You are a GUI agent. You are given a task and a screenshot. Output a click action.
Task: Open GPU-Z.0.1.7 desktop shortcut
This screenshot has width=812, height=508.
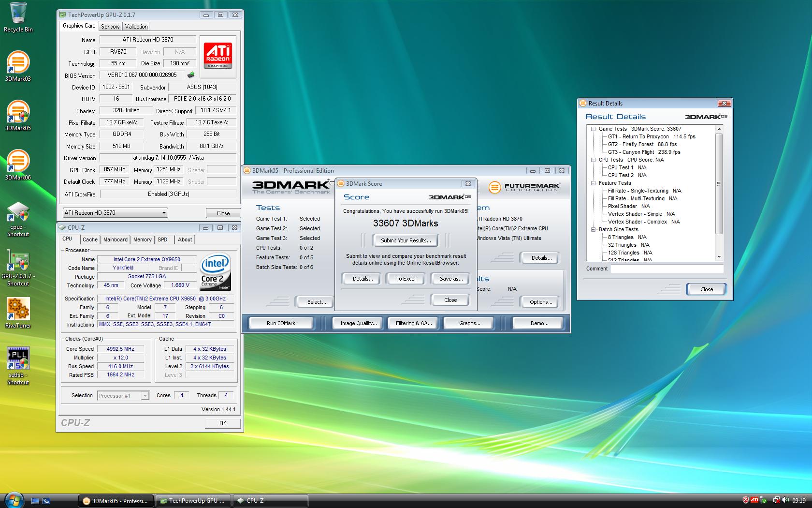click(x=18, y=269)
